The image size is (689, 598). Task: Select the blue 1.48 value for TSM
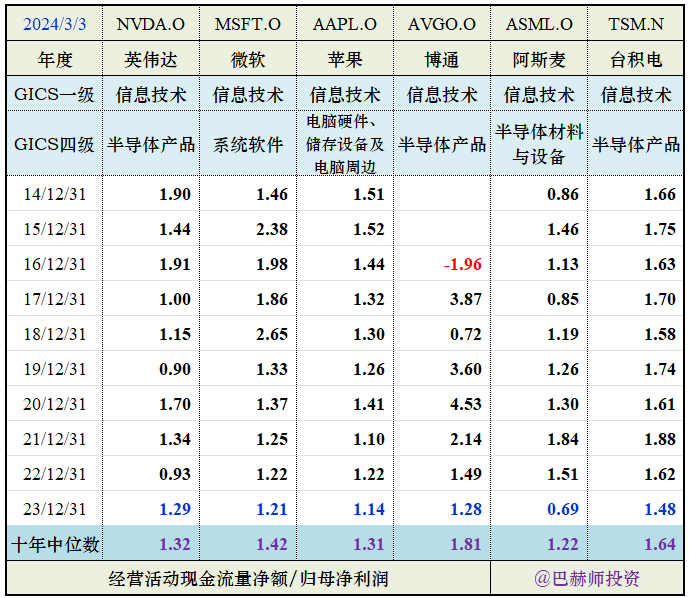pos(660,509)
